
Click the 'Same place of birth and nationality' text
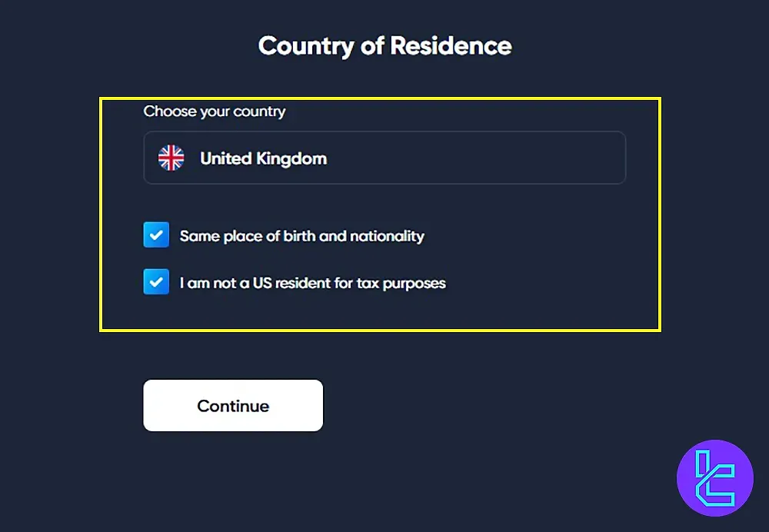(301, 236)
